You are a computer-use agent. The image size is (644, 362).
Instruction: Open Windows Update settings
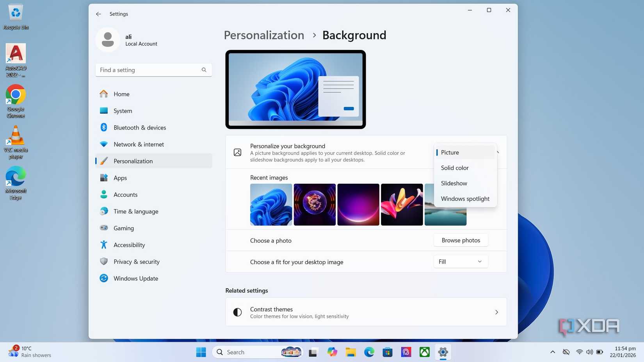point(135,278)
